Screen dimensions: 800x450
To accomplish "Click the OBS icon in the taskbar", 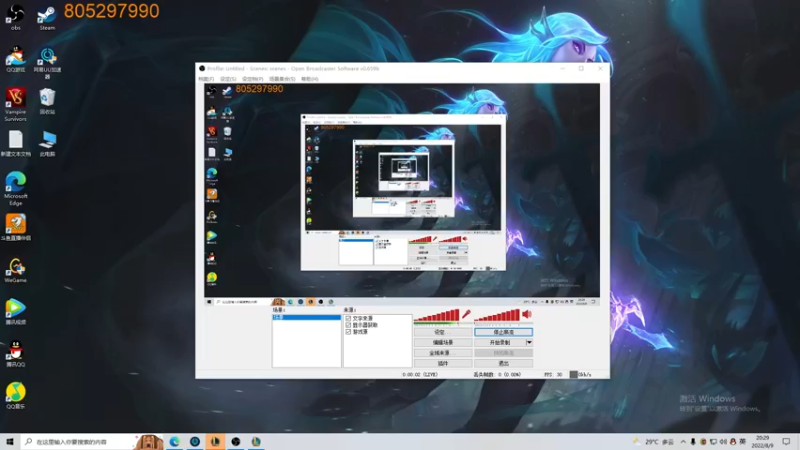I will (x=236, y=441).
